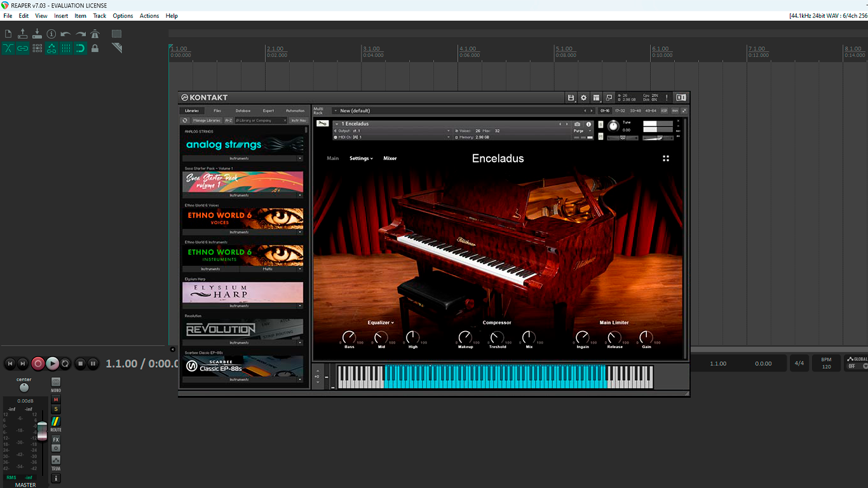Click the dotted-rectangle selection icon

tap(116, 34)
